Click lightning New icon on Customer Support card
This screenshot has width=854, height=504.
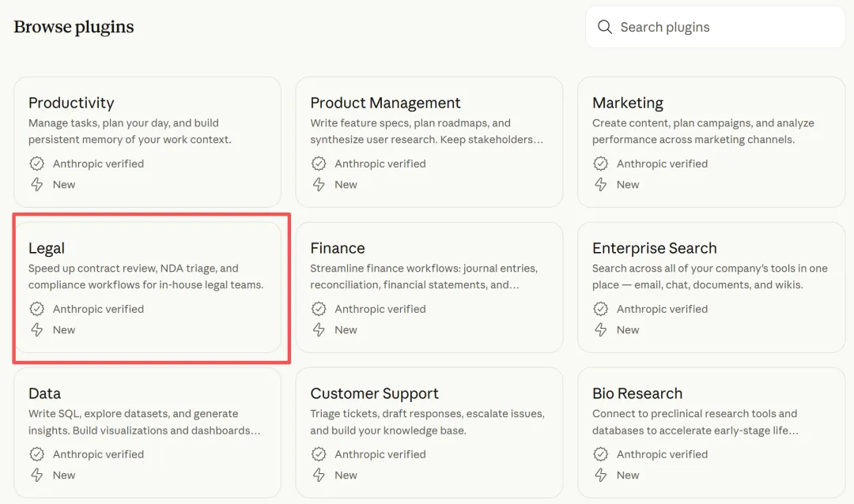pos(319,475)
